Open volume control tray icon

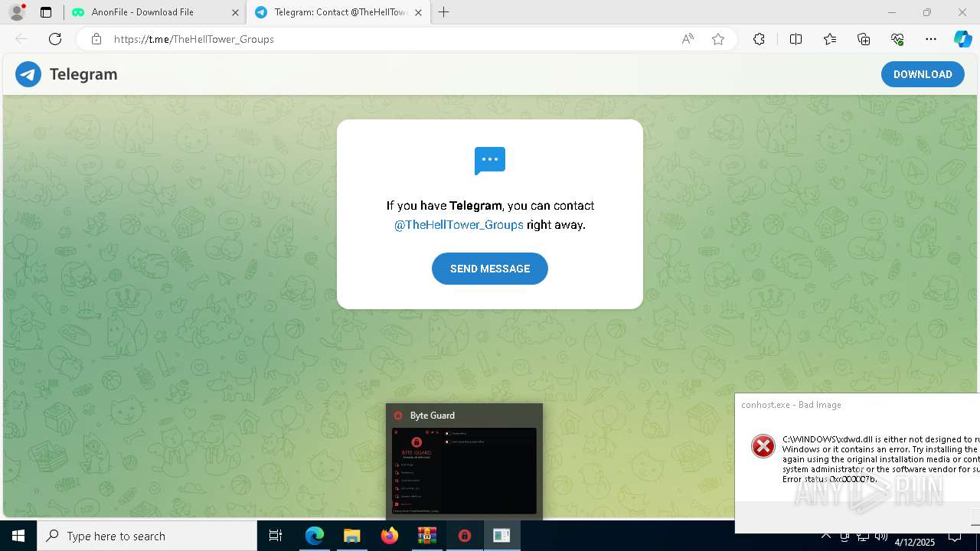coord(881,536)
